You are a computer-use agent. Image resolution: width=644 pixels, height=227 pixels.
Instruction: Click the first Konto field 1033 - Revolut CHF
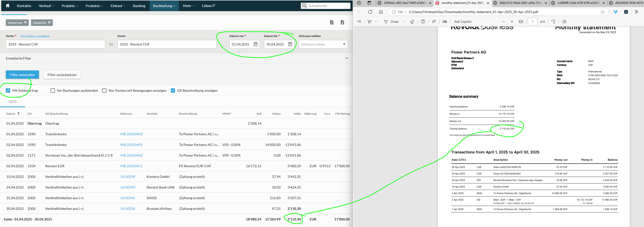55,44
